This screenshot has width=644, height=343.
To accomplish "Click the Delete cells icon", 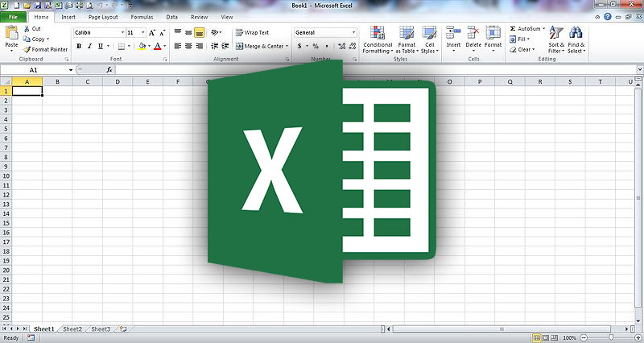I will pyautogui.click(x=473, y=32).
